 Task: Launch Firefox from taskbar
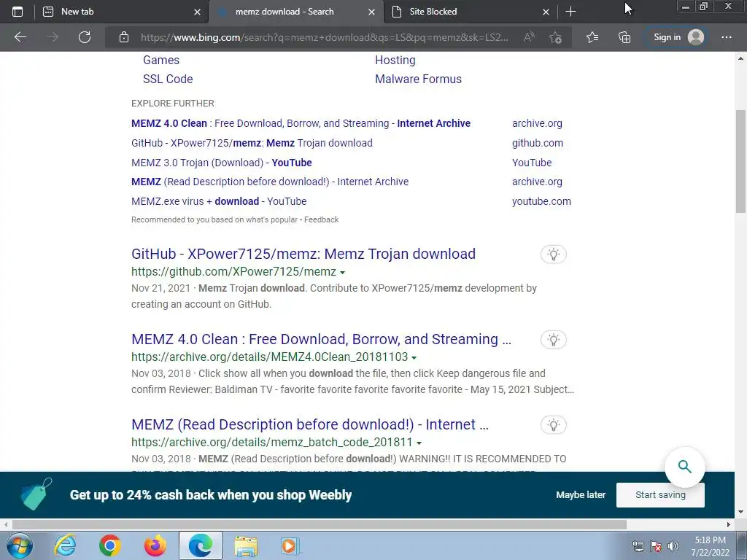pyautogui.click(x=155, y=545)
